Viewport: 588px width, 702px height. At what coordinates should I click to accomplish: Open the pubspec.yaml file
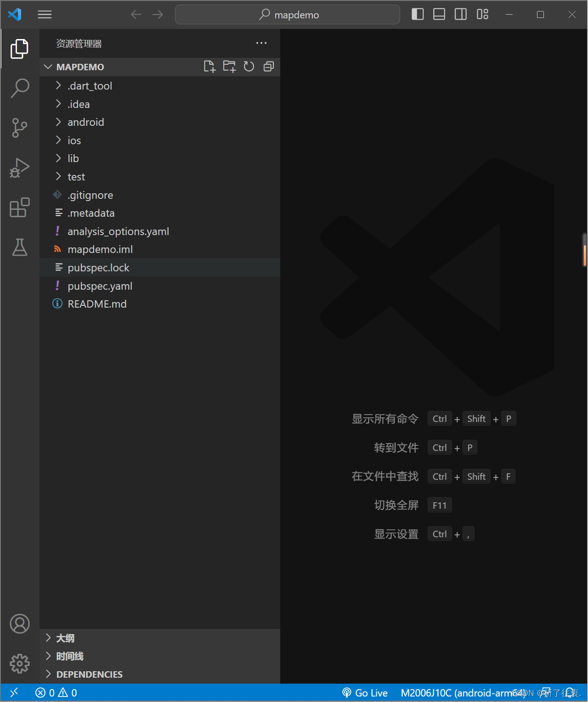[x=160, y=286]
